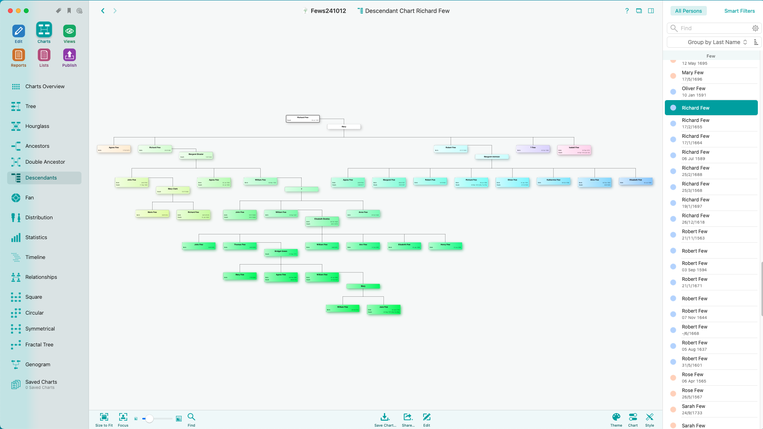Click the Focus tool
The height and width of the screenshot is (429, 763).
coord(123,420)
